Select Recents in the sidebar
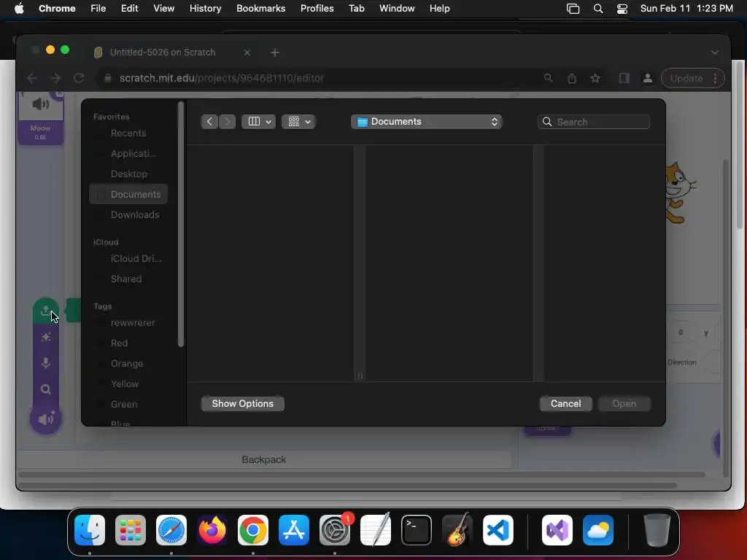Image resolution: width=747 pixels, height=560 pixels. 128,133
